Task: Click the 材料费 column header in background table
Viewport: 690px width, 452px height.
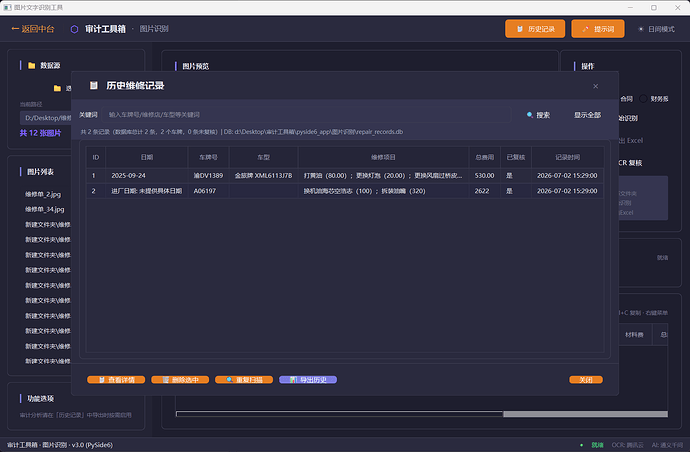Action: coord(634,335)
